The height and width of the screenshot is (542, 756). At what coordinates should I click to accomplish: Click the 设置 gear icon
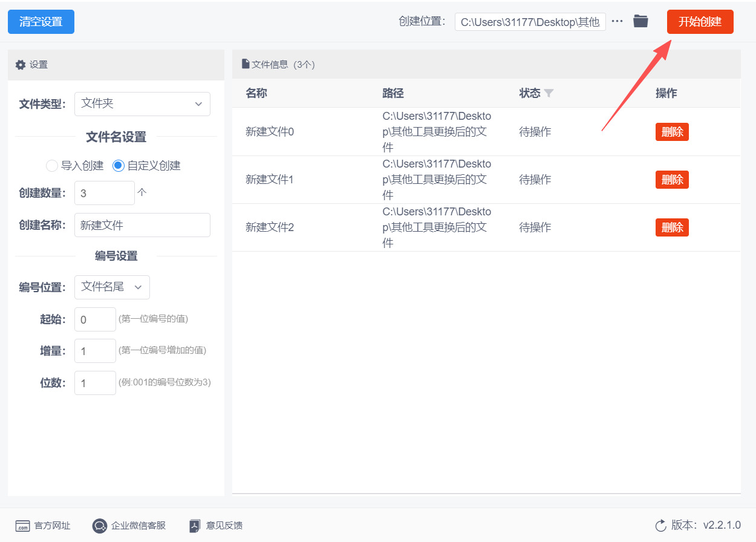point(21,65)
